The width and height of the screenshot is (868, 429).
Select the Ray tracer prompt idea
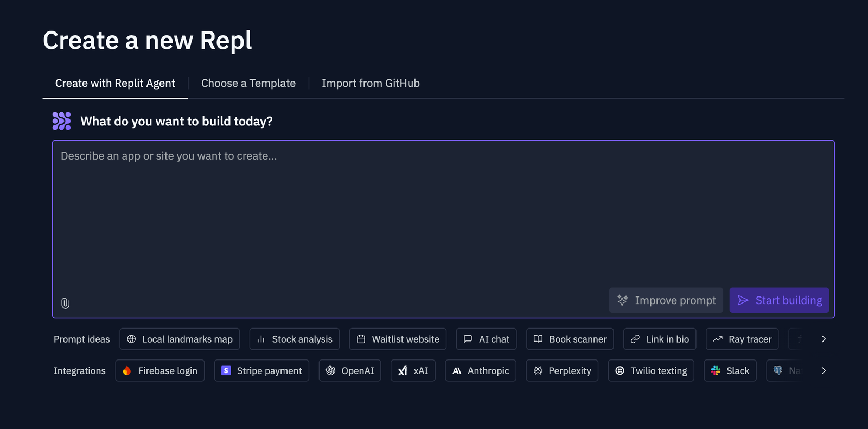coord(742,339)
